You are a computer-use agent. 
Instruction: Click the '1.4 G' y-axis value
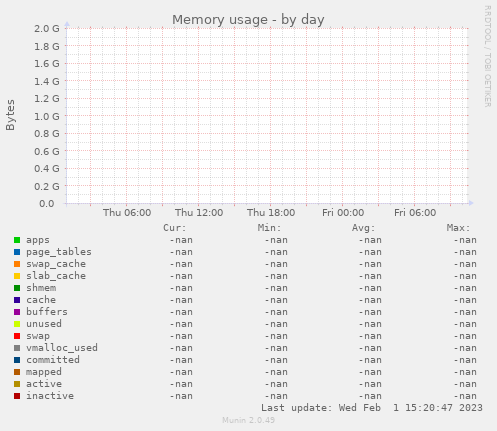(47, 81)
